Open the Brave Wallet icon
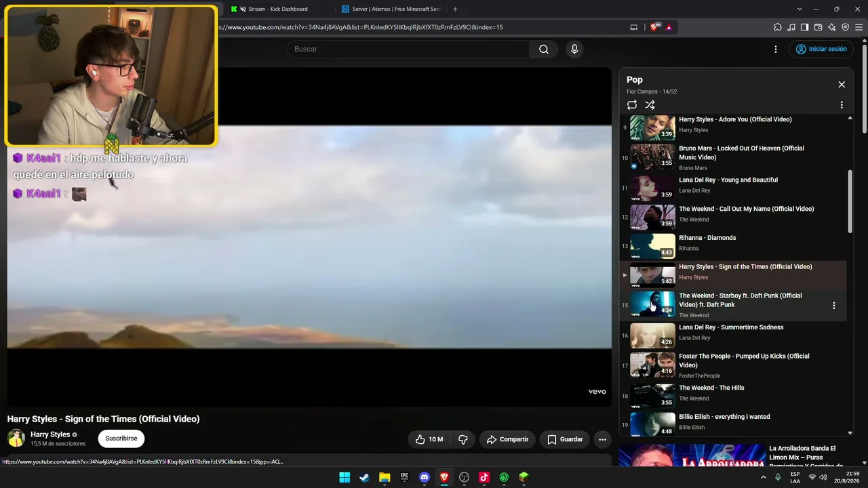This screenshot has width=868, height=488. point(818,27)
